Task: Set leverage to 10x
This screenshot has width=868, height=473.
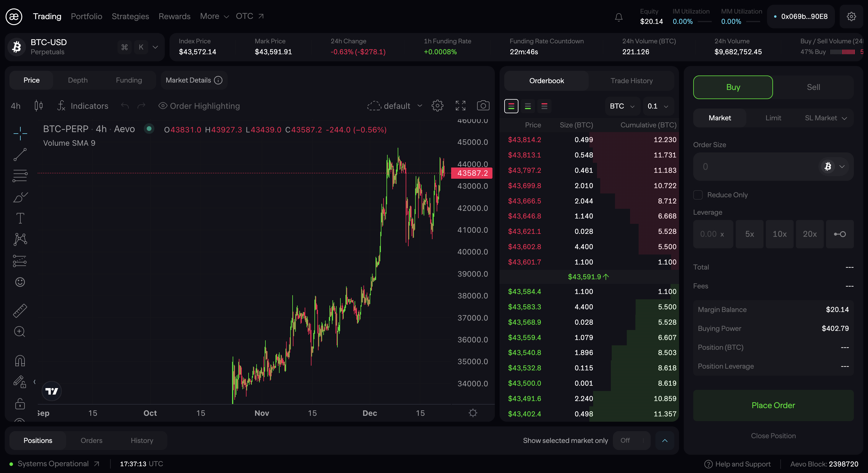Action: (x=779, y=234)
